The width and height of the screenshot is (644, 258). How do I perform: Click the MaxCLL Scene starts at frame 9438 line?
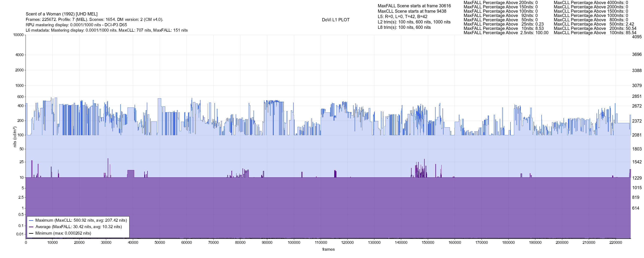click(412, 11)
